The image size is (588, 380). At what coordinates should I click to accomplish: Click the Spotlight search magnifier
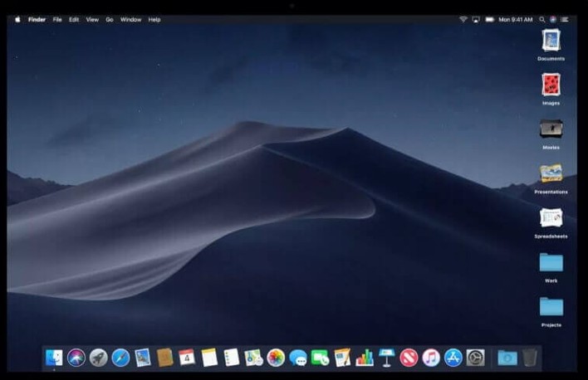542,19
